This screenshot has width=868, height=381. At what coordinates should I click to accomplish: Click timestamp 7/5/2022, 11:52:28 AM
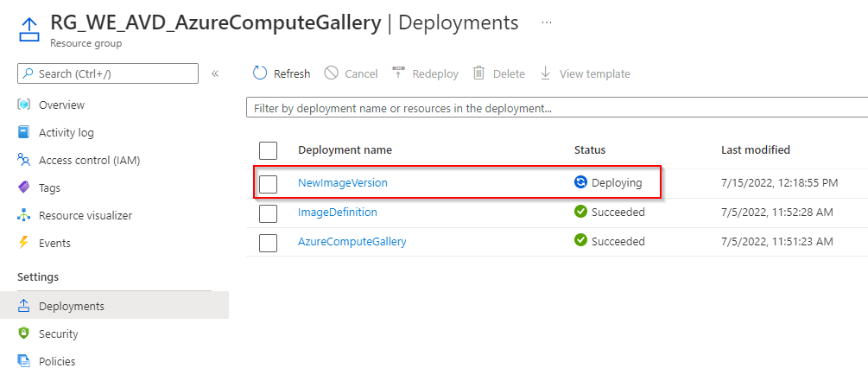pos(777,212)
